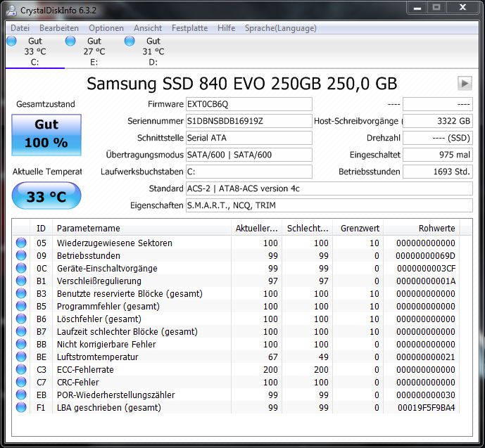
Task: Click status orb of CRC-Fehler row
Action: click(x=21, y=382)
